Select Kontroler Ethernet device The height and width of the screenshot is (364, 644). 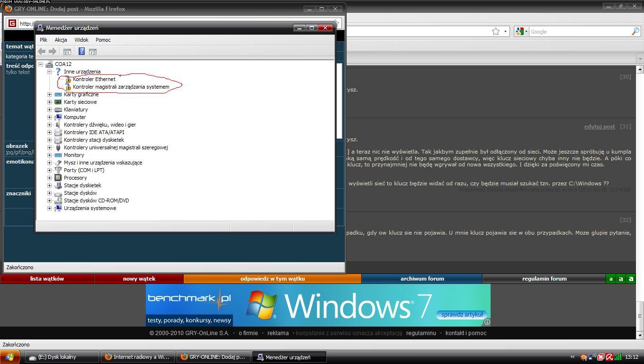[94, 79]
